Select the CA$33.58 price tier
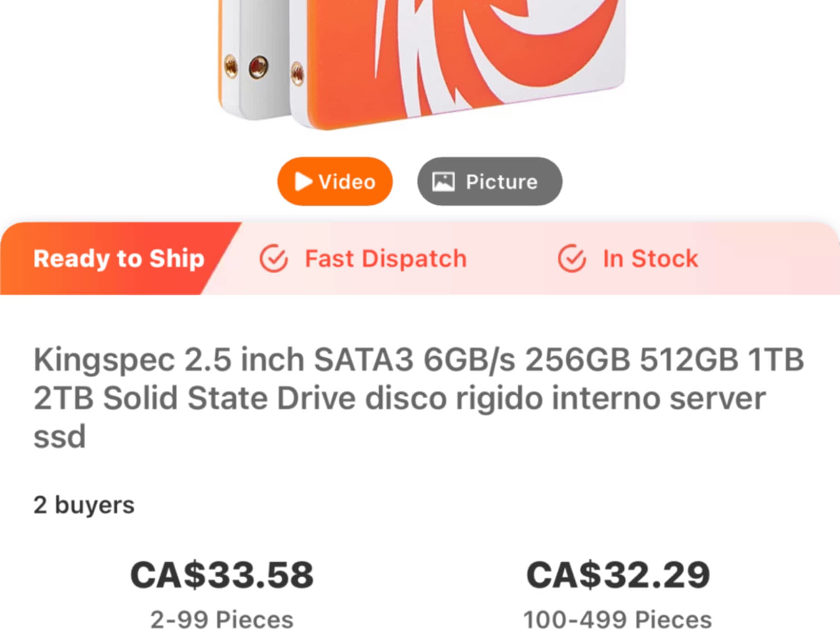 click(x=222, y=575)
